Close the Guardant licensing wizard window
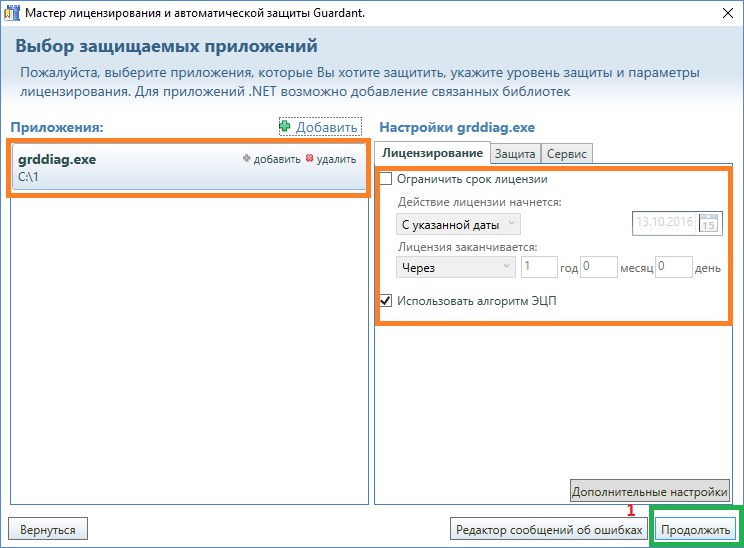The image size is (744, 548). (725, 13)
